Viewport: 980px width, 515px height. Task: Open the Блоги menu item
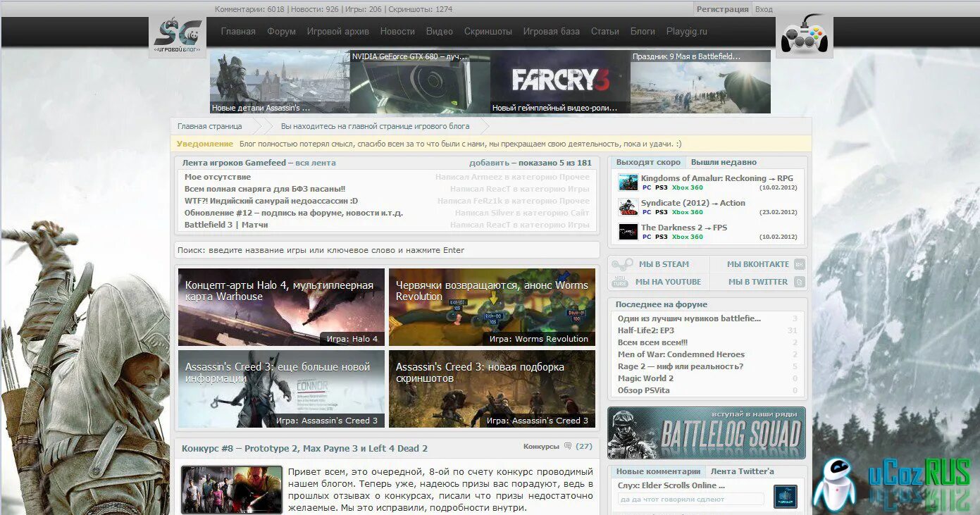tap(643, 32)
